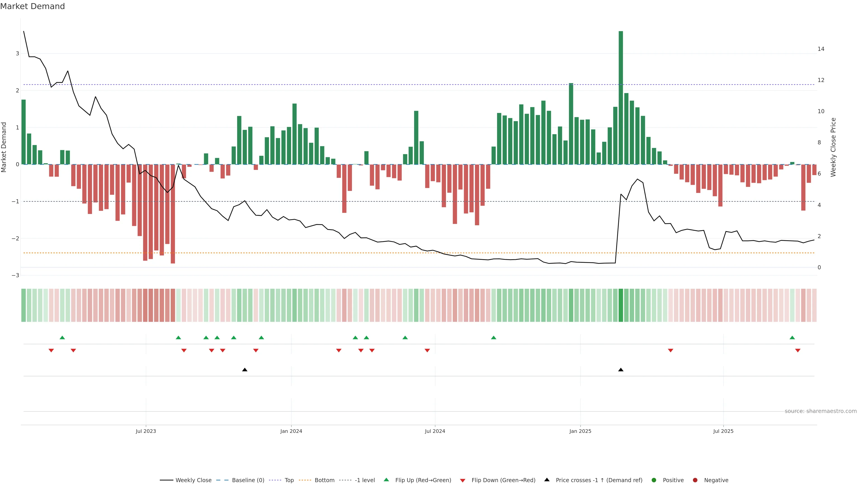Click the Jan 2025 axis label

tap(580, 431)
